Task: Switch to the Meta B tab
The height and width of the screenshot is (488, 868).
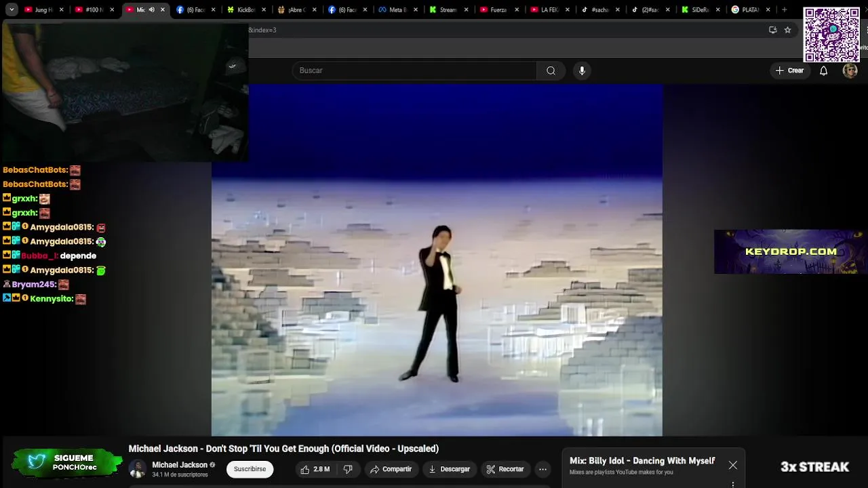Action: point(397,10)
